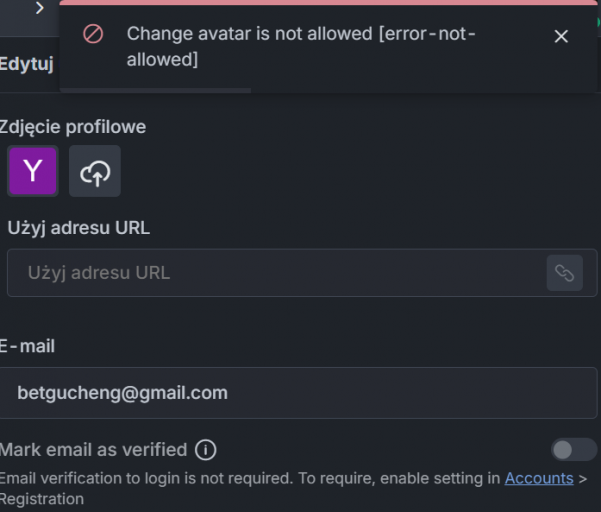
Task: Click the Zdjęcie profilowe label
Action: point(73,126)
